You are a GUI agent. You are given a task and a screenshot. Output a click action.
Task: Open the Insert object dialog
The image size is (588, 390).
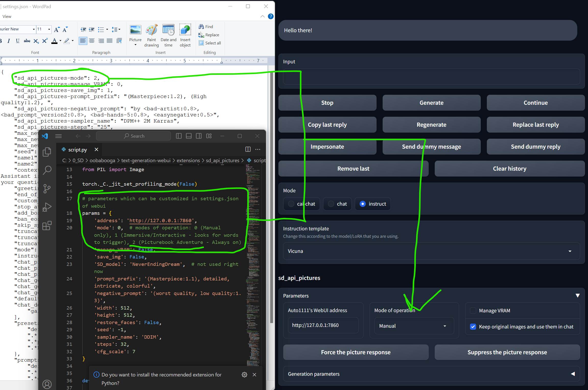point(185,35)
